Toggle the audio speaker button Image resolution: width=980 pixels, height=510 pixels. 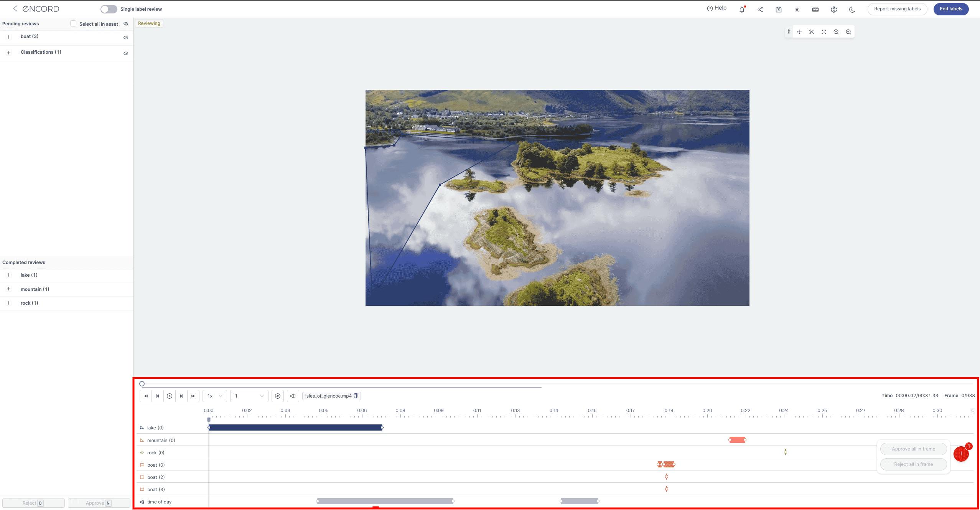coord(293,396)
